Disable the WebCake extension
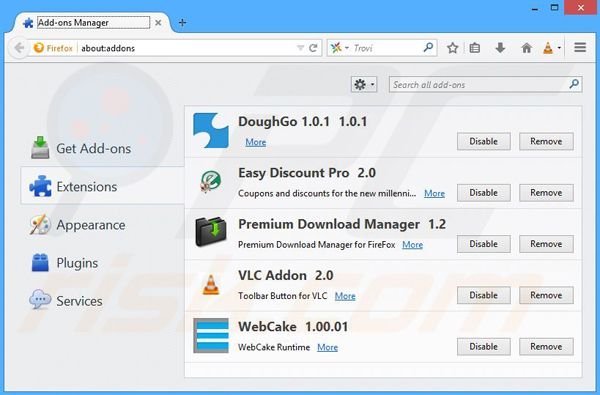600x395 pixels. (x=484, y=346)
